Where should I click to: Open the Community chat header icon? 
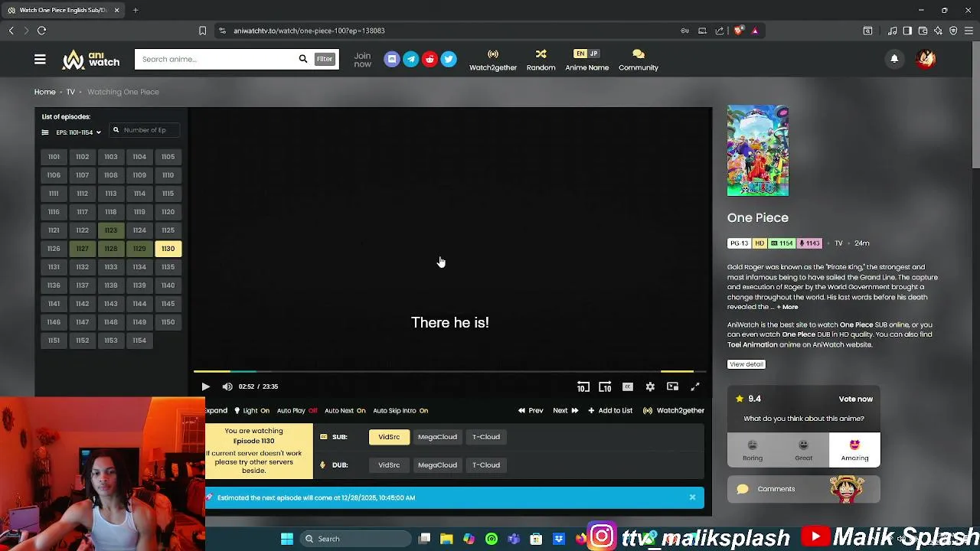coord(639,60)
